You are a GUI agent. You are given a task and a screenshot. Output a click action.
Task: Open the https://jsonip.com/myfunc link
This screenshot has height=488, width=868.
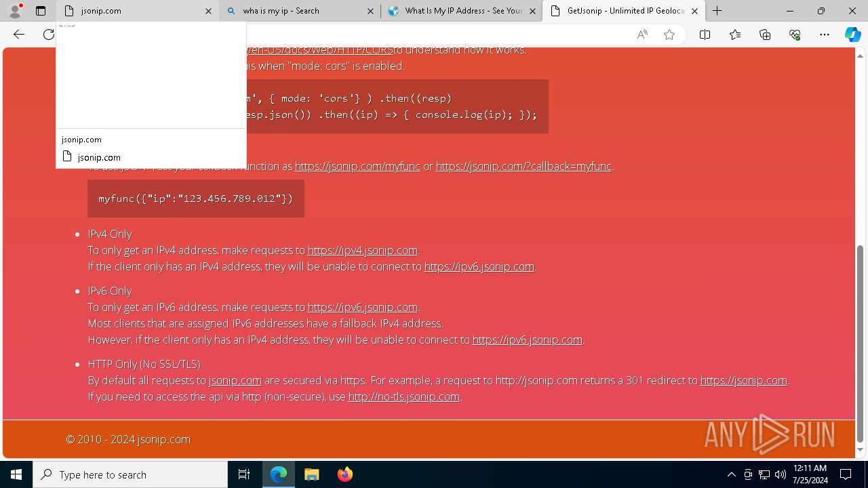[357, 166]
